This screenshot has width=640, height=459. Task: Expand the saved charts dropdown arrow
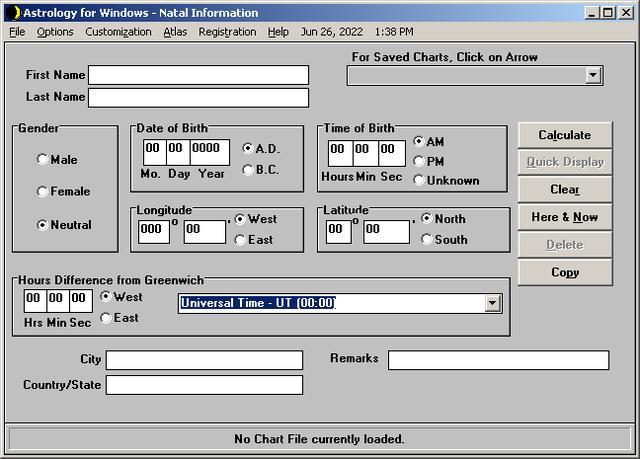point(593,75)
